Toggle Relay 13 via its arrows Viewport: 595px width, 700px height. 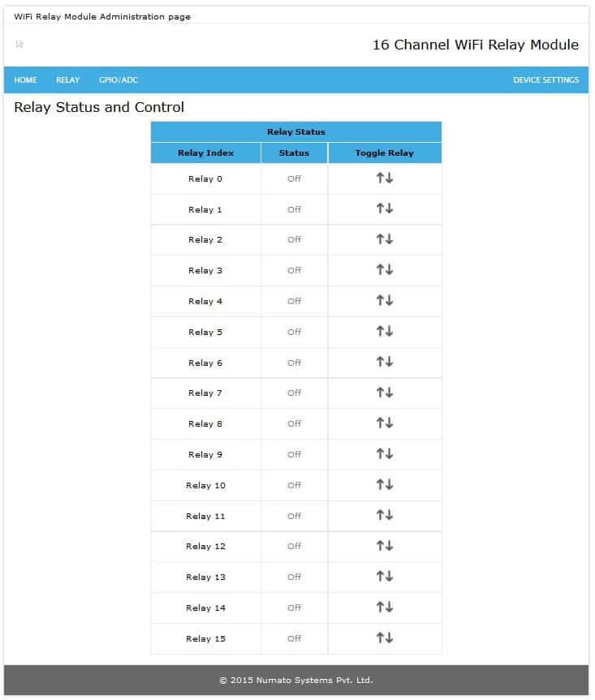point(385,577)
